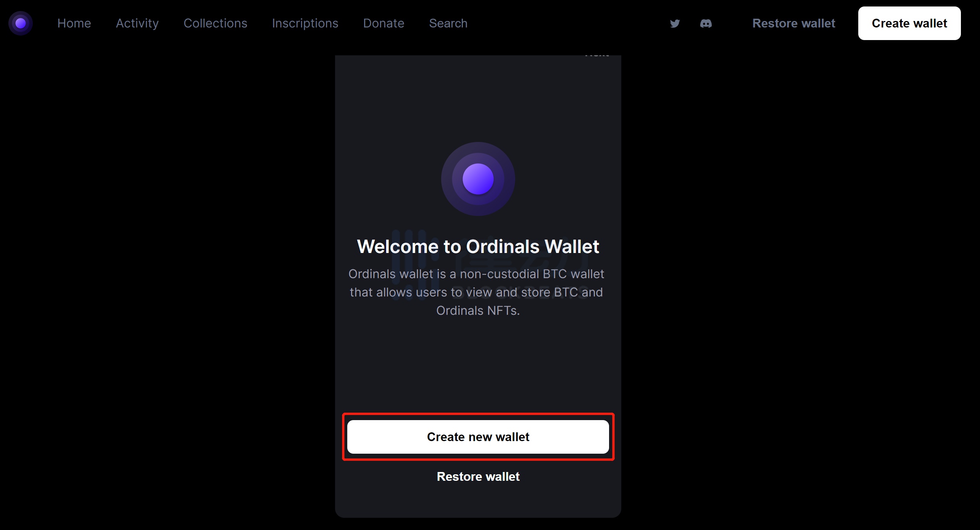The height and width of the screenshot is (530, 980).
Task: Open Twitter social link icon
Action: [676, 24]
